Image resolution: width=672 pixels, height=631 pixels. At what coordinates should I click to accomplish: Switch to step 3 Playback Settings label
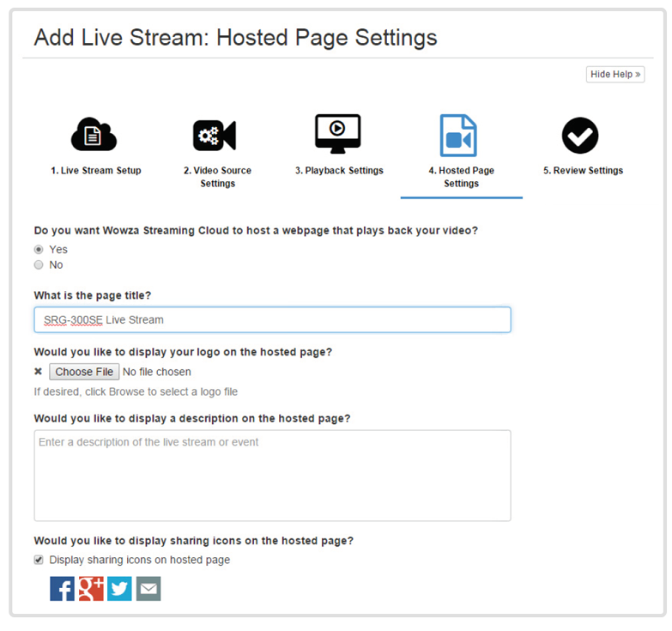pos(339,171)
